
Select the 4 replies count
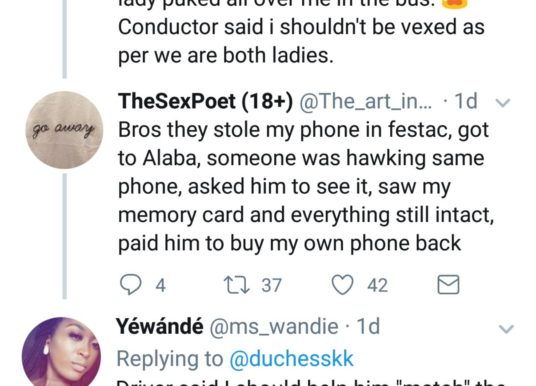pos(161,285)
